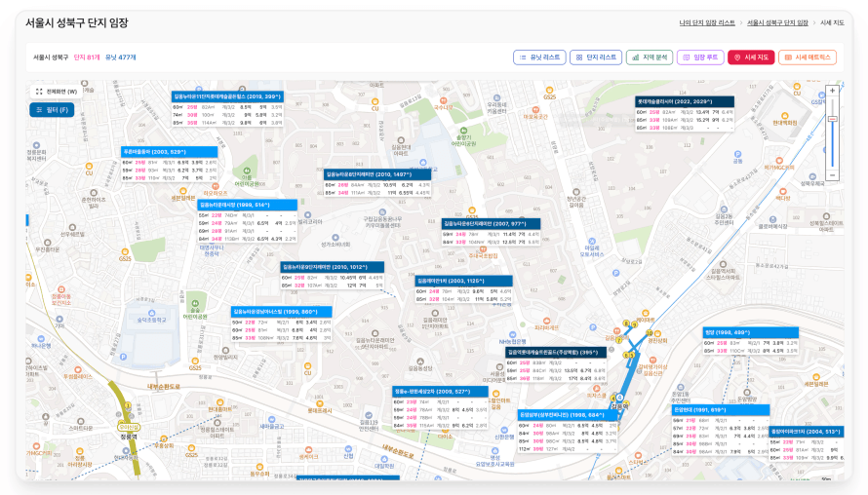Open the 유닛 리스트 view
The height and width of the screenshot is (495, 868).
(x=538, y=57)
